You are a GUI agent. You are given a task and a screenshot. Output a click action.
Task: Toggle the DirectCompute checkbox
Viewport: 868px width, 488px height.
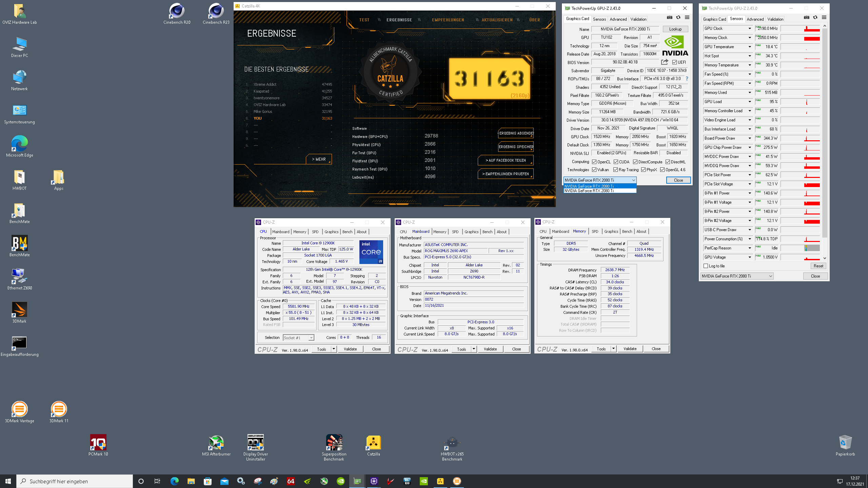(x=635, y=162)
